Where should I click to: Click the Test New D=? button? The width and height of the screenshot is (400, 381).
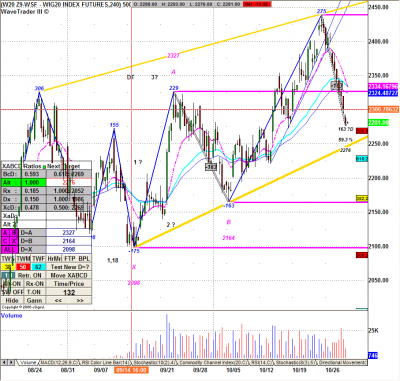[x=69, y=267]
